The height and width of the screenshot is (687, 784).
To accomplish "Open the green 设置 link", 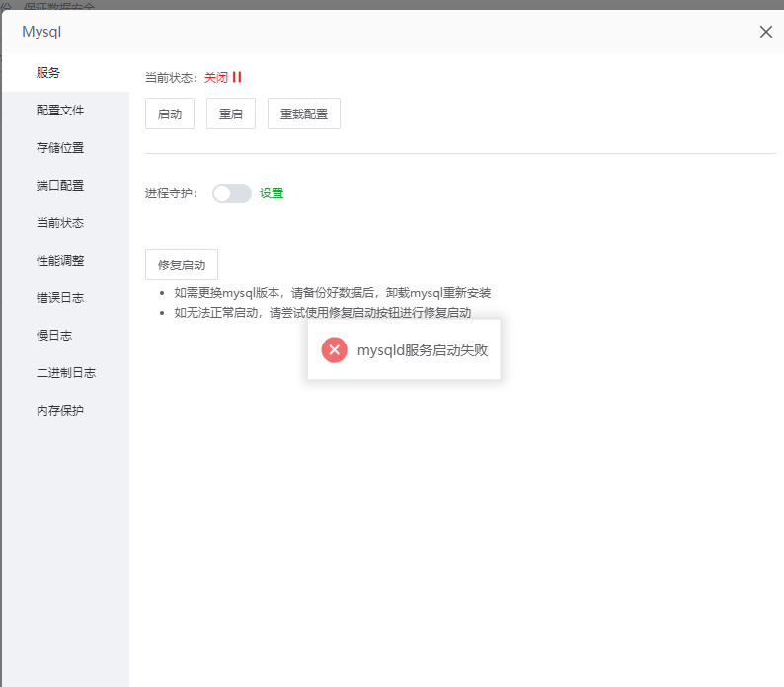I will (x=272, y=193).
